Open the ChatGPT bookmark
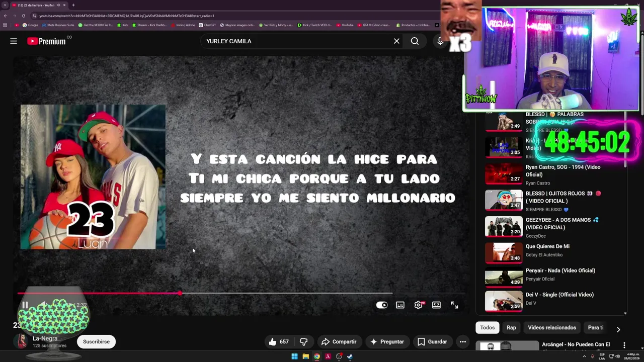The height and width of the screenshot is (362, 644). (x=207, y=25)
